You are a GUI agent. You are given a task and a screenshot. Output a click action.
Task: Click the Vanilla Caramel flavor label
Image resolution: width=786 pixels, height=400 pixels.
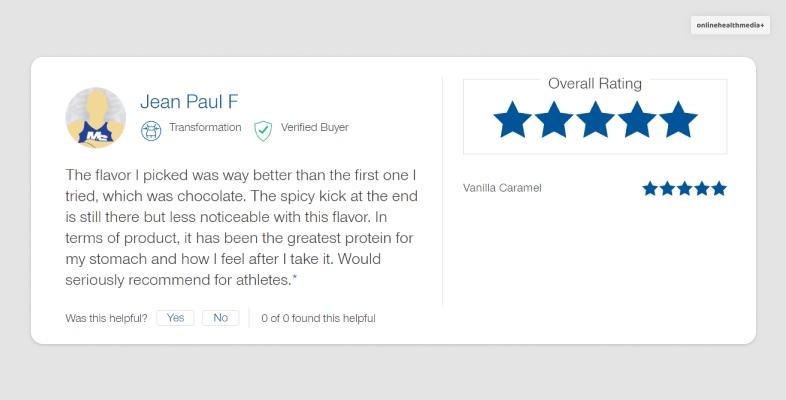pos(502,188)
